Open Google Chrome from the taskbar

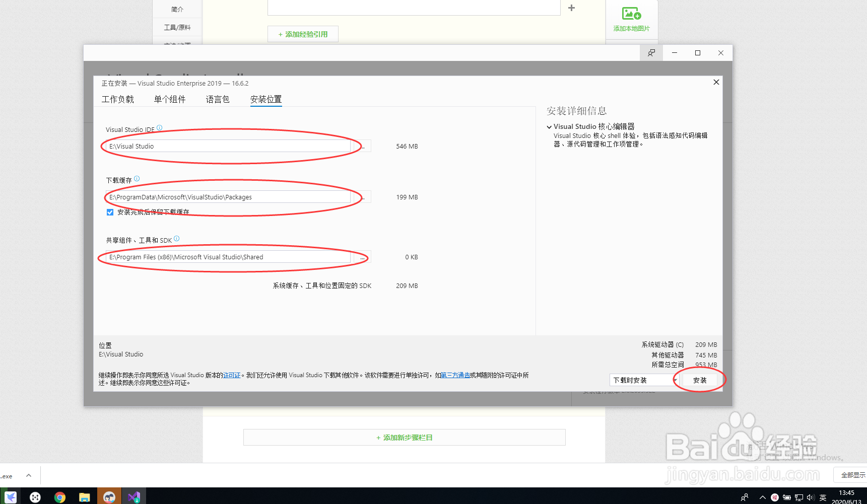[x=60, y=497]
